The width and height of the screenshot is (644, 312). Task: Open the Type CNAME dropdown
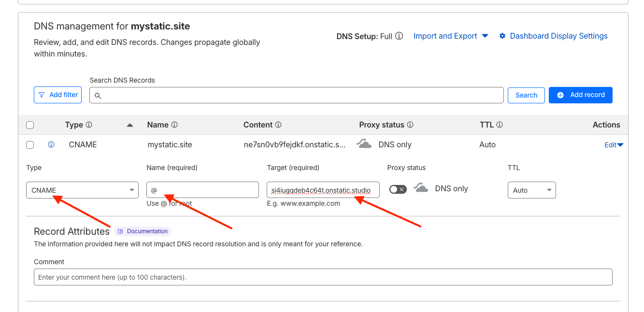tap(82, 190)
